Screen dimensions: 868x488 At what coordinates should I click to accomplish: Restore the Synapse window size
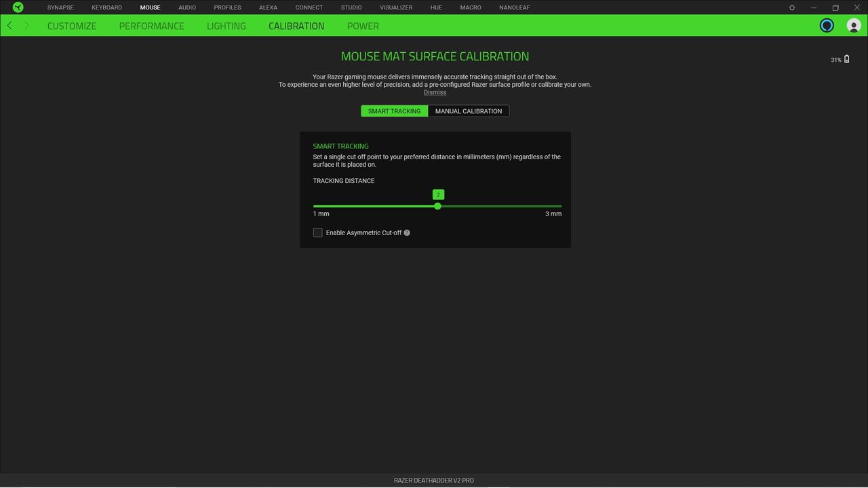click(835, 7)
